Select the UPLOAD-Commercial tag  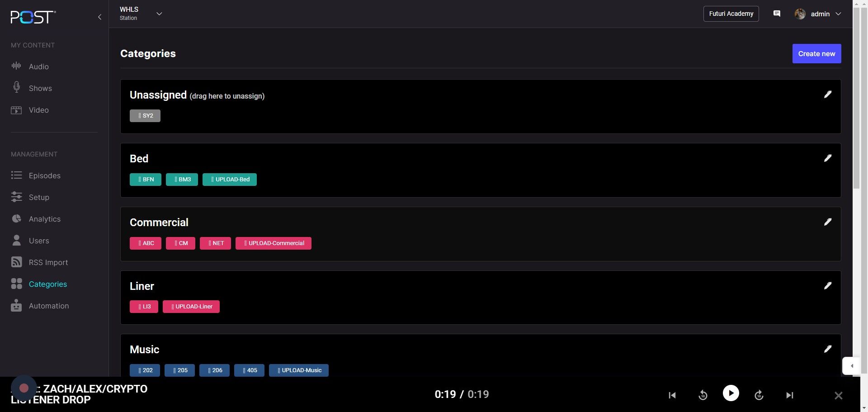[x=273, y=243]
